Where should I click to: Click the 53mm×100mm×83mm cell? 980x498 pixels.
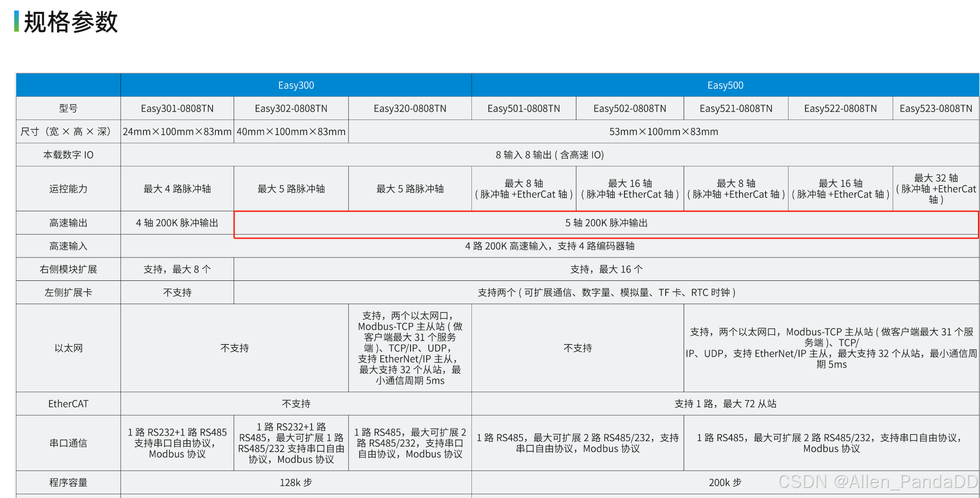pos(664,132)
